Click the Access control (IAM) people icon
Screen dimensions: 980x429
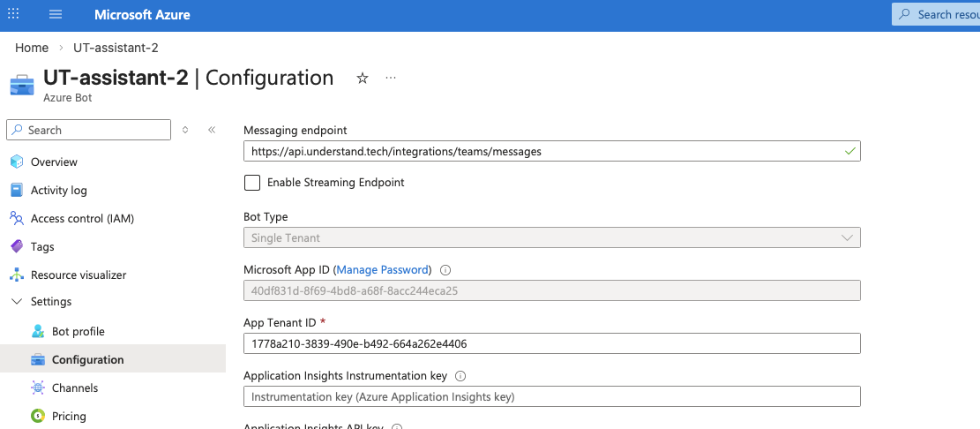pos(16,218)
